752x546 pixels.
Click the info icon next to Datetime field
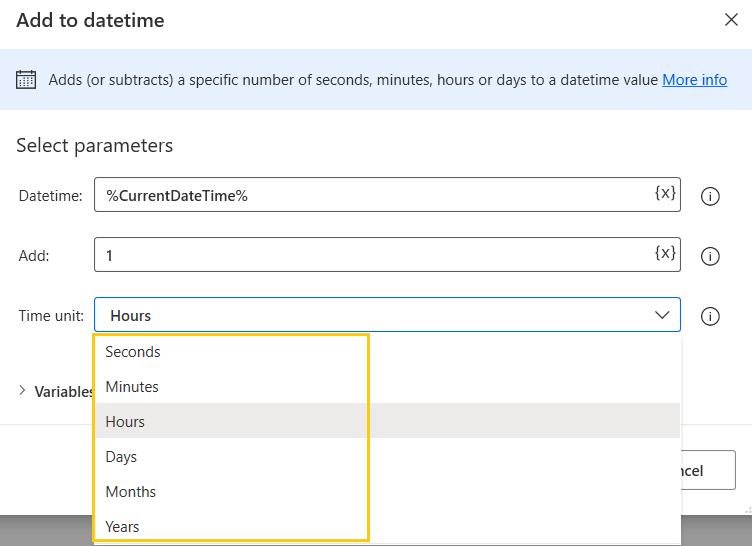[710, 196]
